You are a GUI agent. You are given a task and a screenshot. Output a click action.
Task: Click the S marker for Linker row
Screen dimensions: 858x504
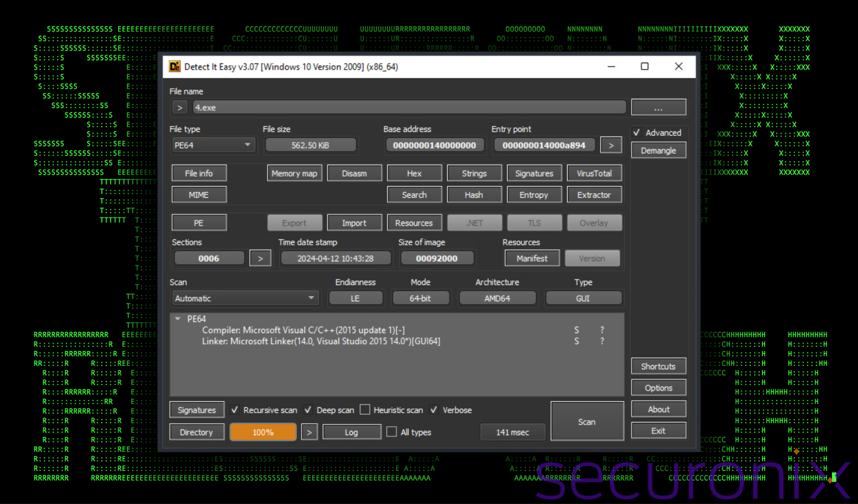[576, 341]
